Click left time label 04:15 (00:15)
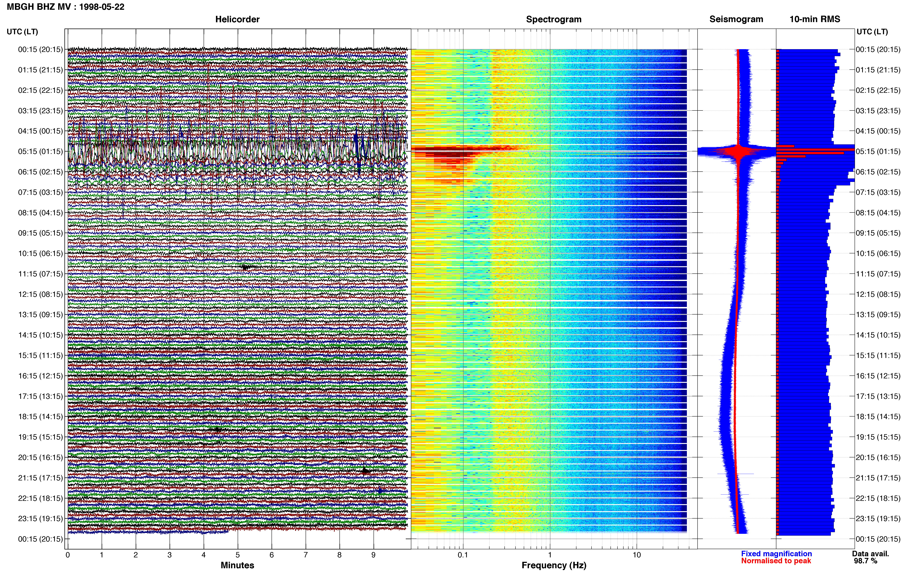924x578 pixels. click(41, 131)
